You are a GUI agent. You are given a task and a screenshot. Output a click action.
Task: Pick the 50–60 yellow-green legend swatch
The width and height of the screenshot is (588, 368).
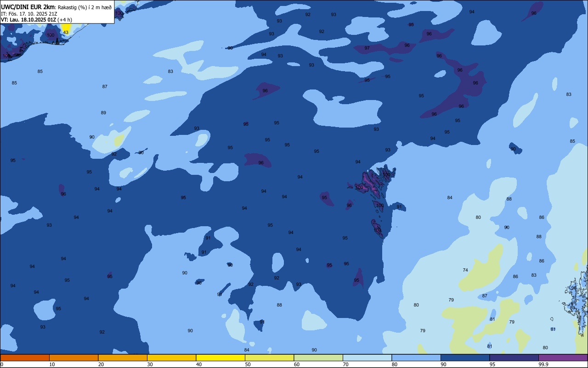pyautogui.click(x=269, y=358)
